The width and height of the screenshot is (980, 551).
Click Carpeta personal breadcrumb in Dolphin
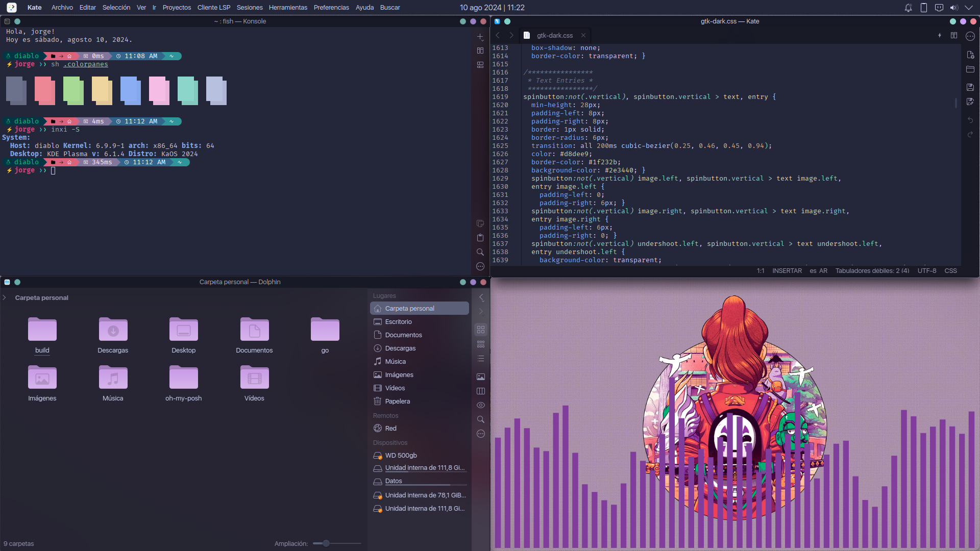click(x=41, y=298)
